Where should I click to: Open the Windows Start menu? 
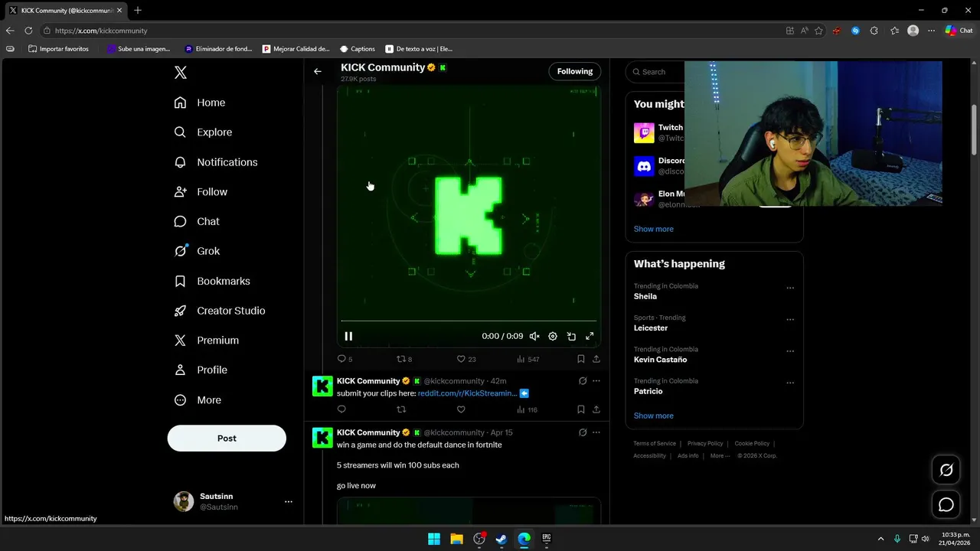pos(434,539)
